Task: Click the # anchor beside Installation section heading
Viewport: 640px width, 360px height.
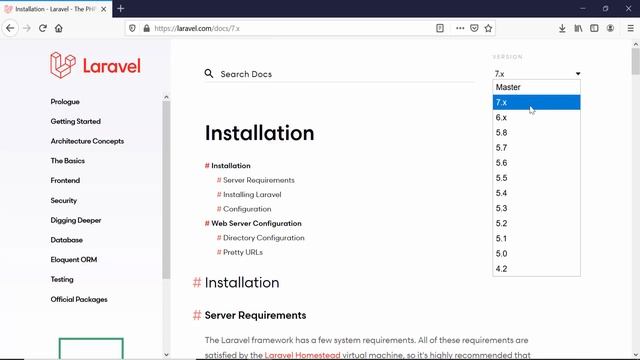Action: point(197,282)
